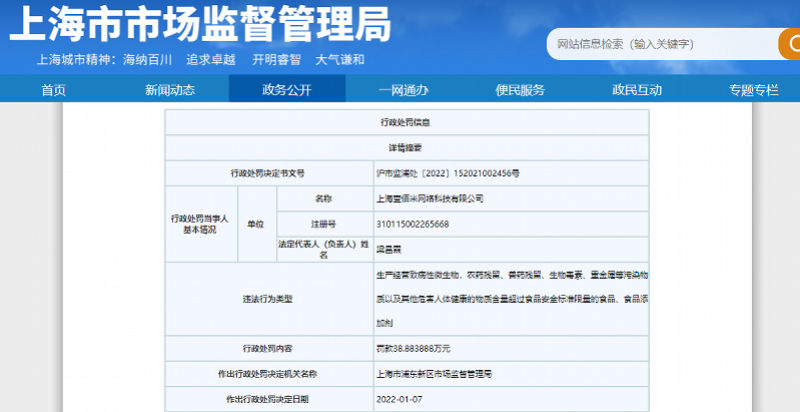
Task: Click decision number ending 152021002456号
Action: (448, 173)
